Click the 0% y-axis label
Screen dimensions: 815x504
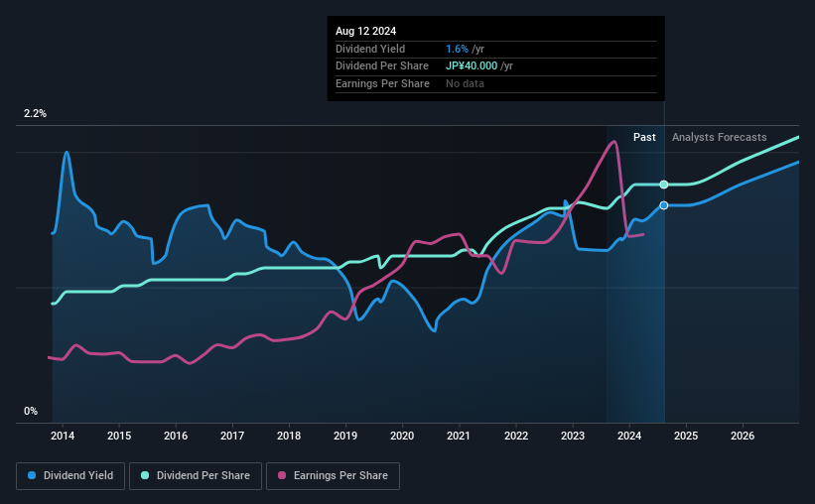31,411
